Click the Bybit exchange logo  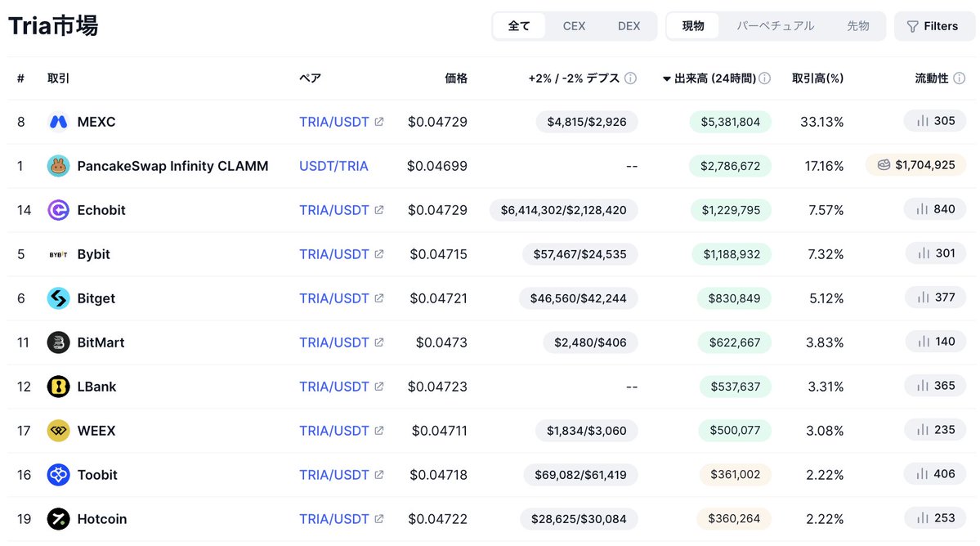point(58,254)
